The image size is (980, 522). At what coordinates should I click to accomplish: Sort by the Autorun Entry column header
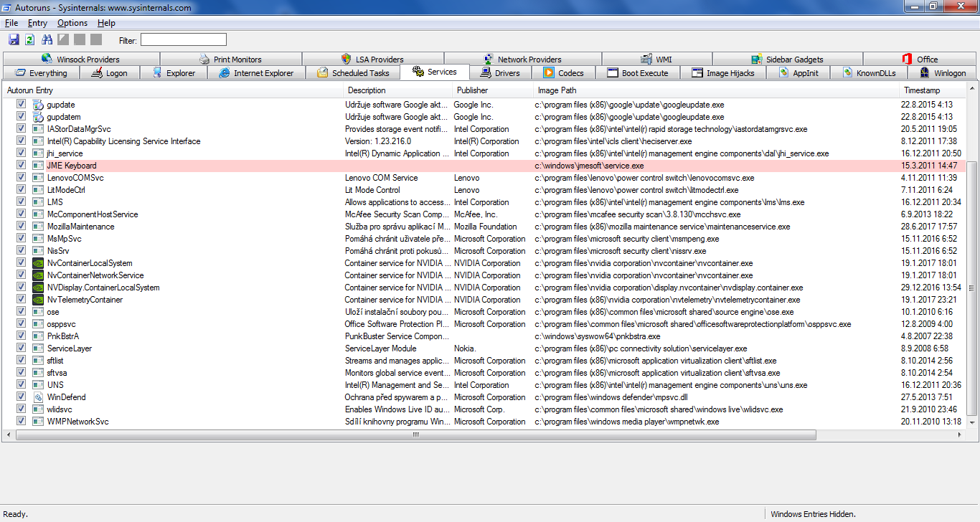173,90
